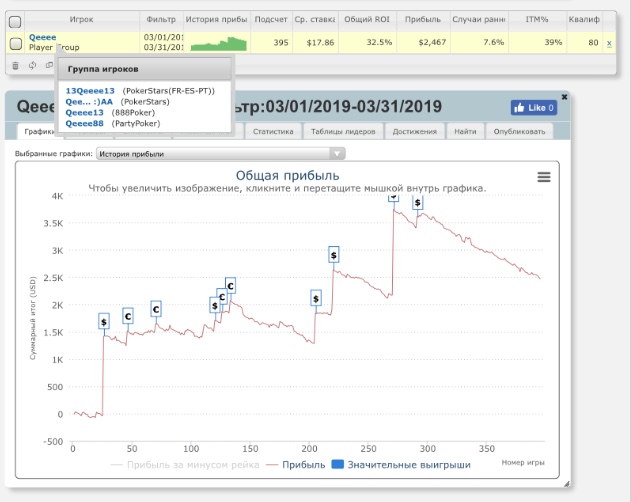This screenshot has width=631, height=502.
Task: Switch to the Статистика tab
Action: point(273,132)
